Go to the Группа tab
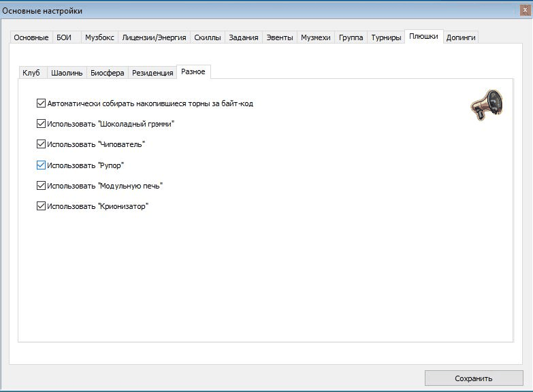533x392 pixels. tap(351, 37)
